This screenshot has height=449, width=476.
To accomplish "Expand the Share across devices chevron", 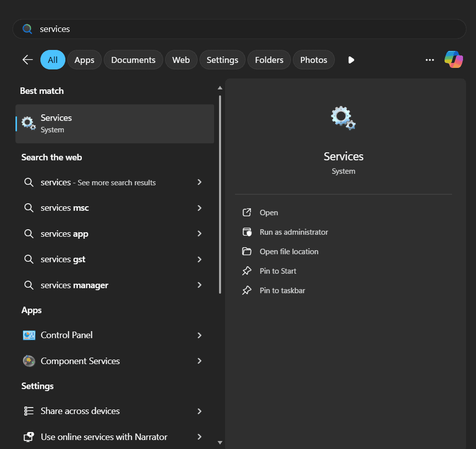I will (200, 411).
